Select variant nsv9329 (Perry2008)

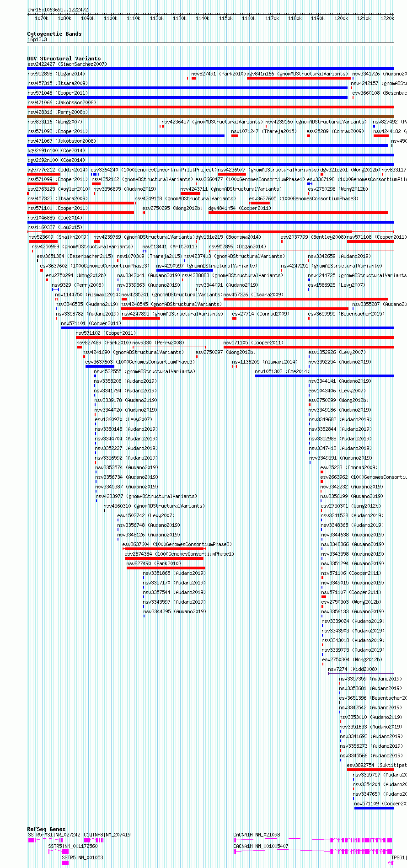[78, 285]
